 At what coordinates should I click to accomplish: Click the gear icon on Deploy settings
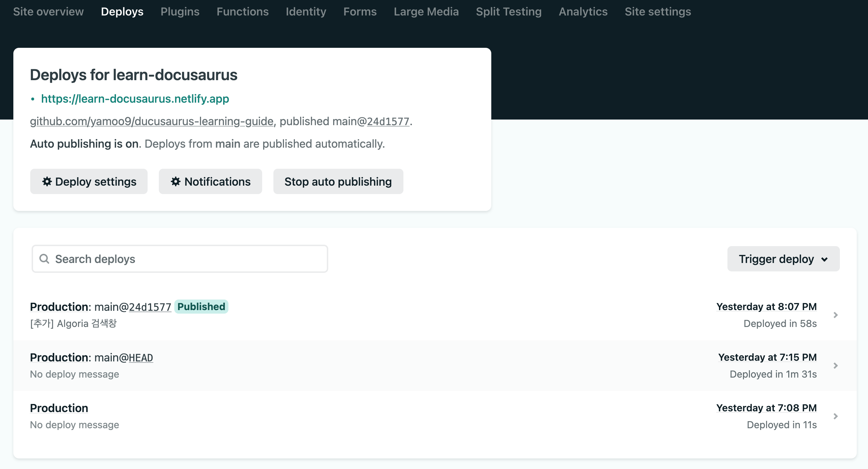(x=47, y=181)
